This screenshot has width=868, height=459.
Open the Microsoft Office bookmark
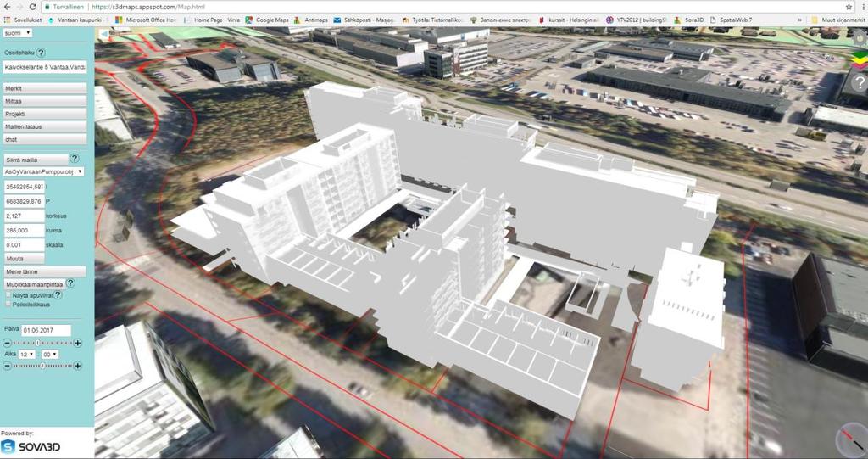146,20
